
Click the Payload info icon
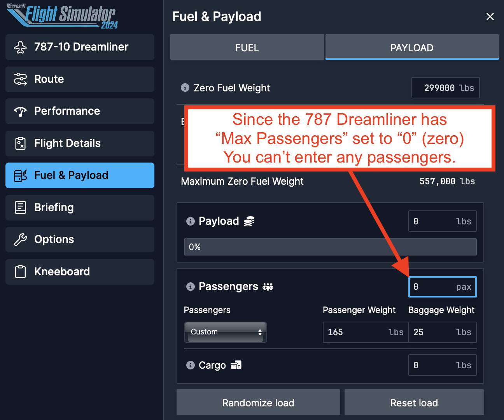click(190, 221)
